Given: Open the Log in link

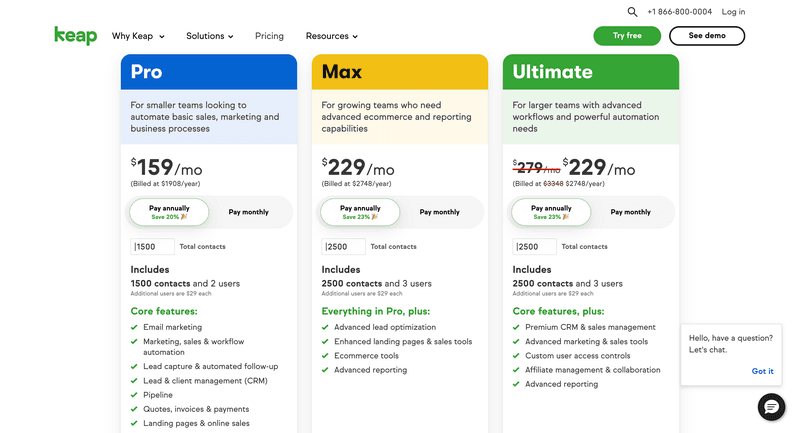Looking at the screenshot, I should pyautogui.click(x=733, y=12).
